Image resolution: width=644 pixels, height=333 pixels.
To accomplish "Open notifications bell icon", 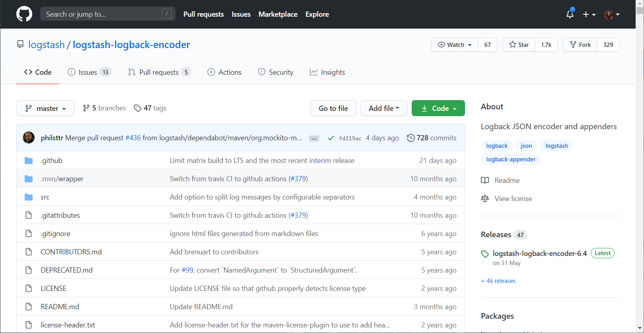I will [570, 14].
